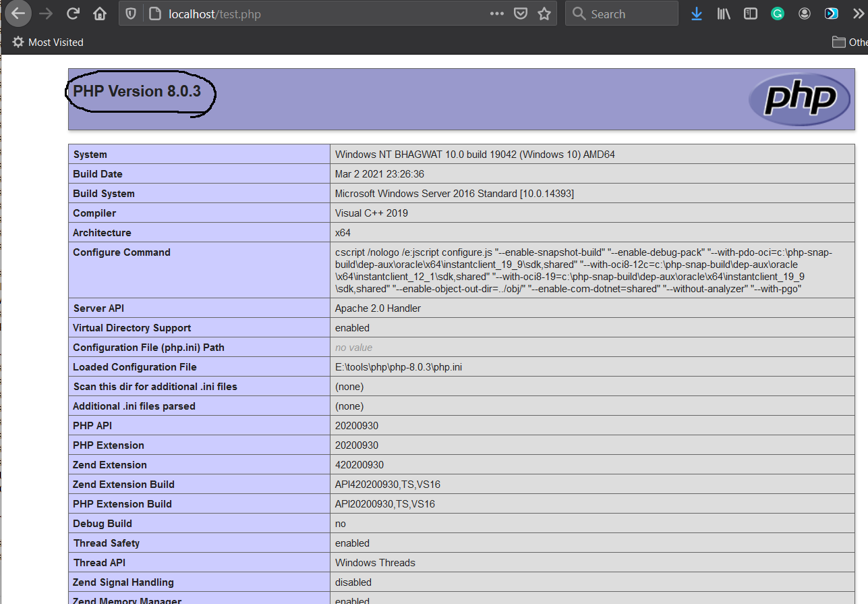Focus the Search box
Viewport: 868px width, 604px height.
coord(621,13)
